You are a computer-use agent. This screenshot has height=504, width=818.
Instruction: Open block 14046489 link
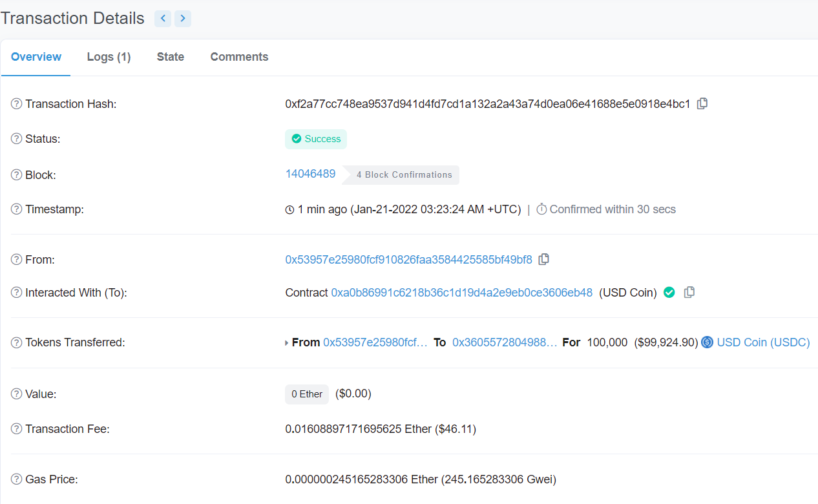(x=310, y=174)
